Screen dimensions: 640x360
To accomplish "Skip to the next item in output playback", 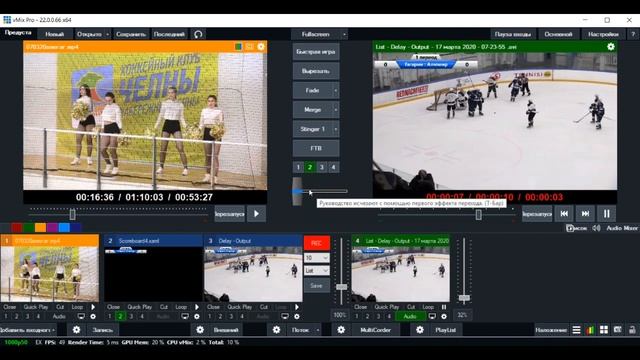I will pos(585,213).
